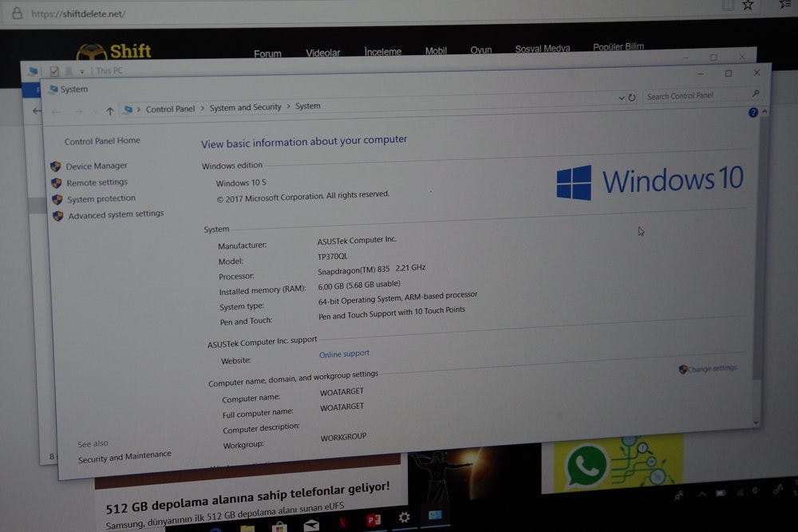Click the computer icon in the address breadcrumb
This screenshot has width=798, height=532.
[x=128, y=109]
